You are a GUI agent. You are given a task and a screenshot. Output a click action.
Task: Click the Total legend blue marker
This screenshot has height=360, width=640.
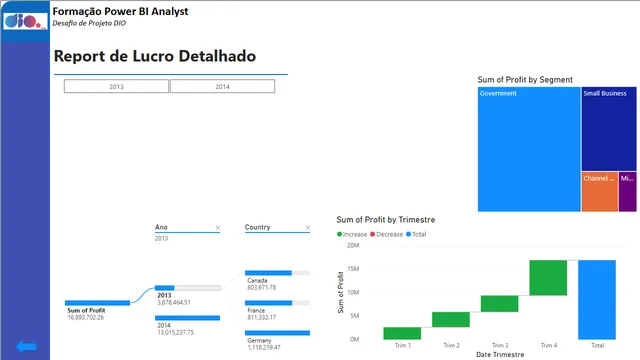(408, 234)
